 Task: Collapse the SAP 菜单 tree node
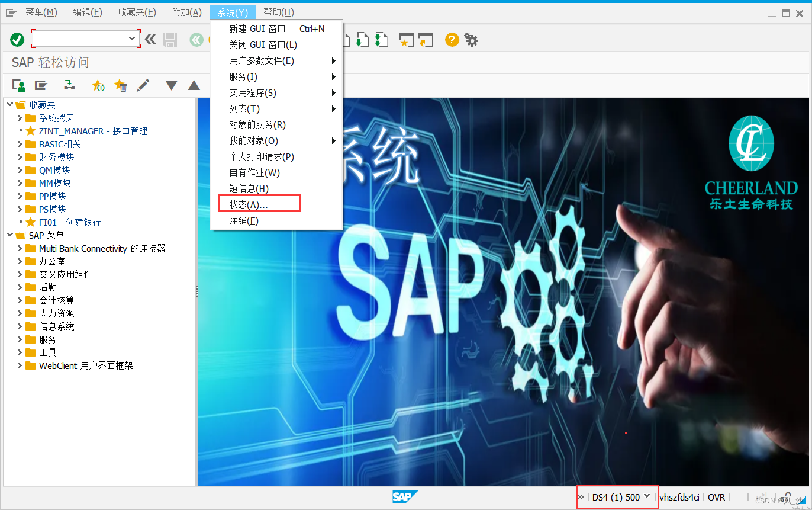pos(9,235)
